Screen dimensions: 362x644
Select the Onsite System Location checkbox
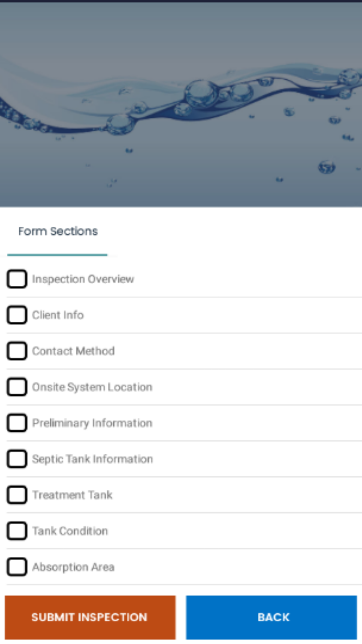tap(17, 387)
